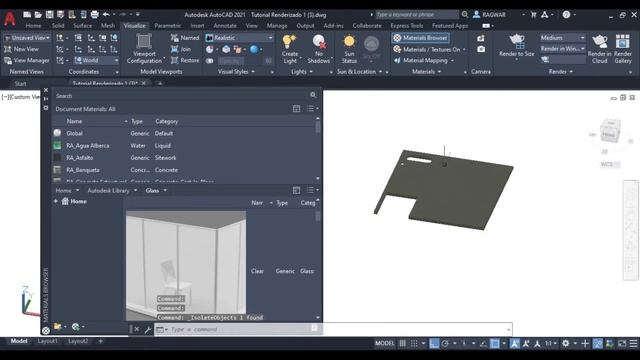Viewport: 640px width, 360px height.
Task: Click the help question mark icon
Action: tap(566, 15)
